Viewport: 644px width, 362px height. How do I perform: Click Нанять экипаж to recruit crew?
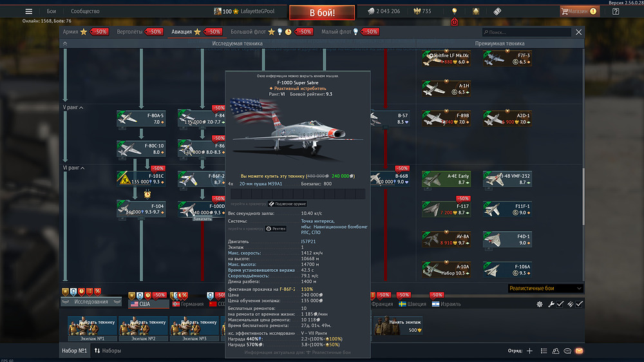tap(399, 327)
